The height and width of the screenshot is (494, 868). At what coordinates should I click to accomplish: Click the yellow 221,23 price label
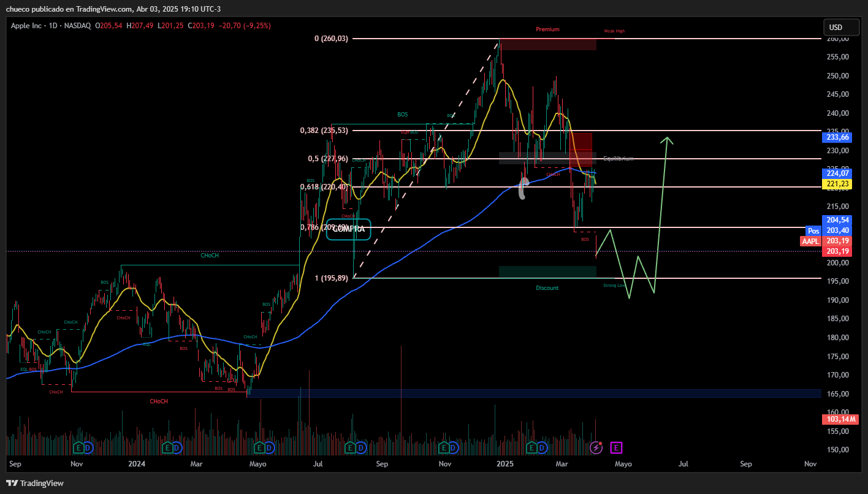(837, 184)
